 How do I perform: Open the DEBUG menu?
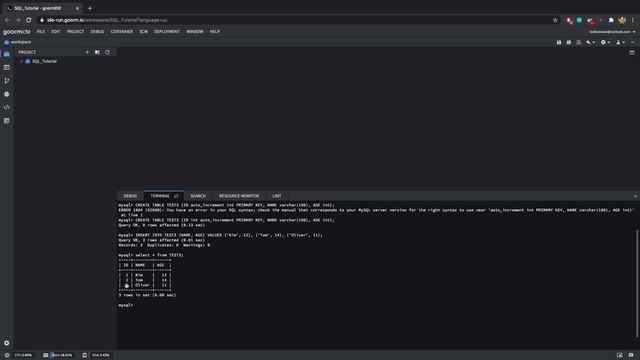[97, 31]
